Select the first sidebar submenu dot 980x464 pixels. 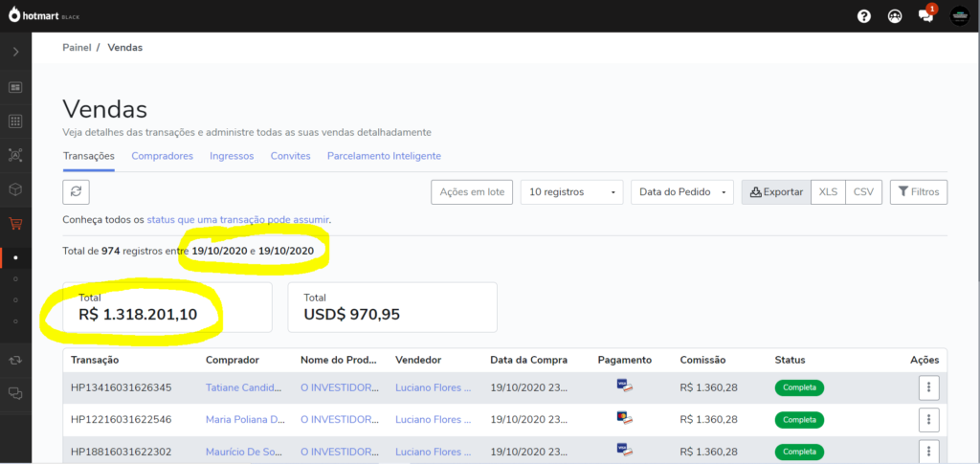[x=15, y=257]
